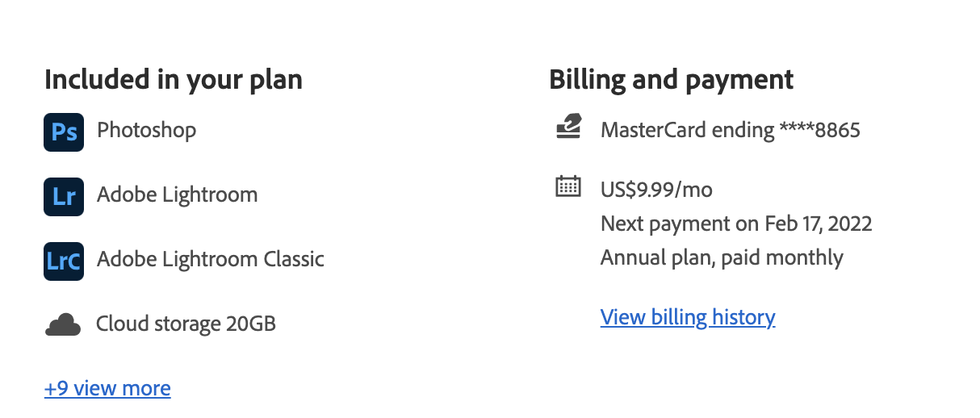
Task: Click the US$9.99/mo price
Action: pyautogui.click(x=656, y=190)
